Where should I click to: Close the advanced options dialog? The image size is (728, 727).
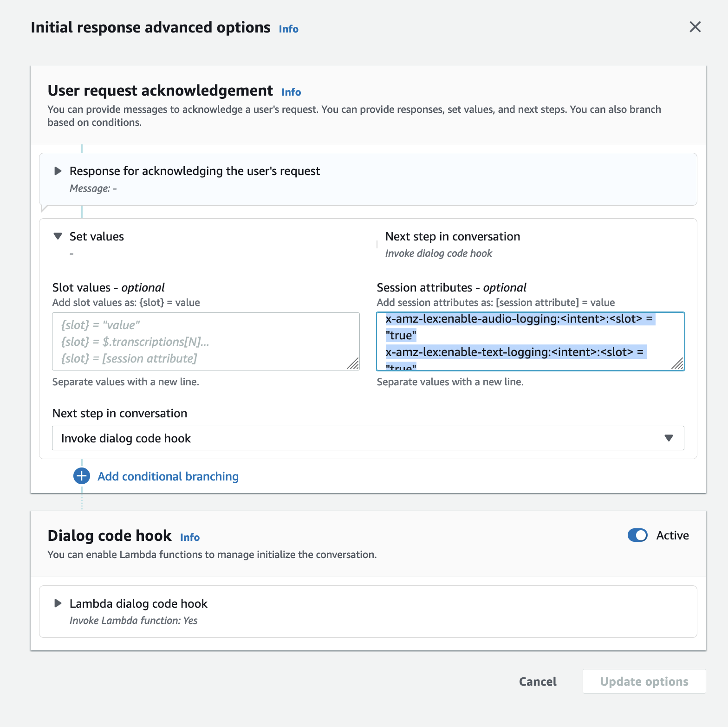click(695, 27)
